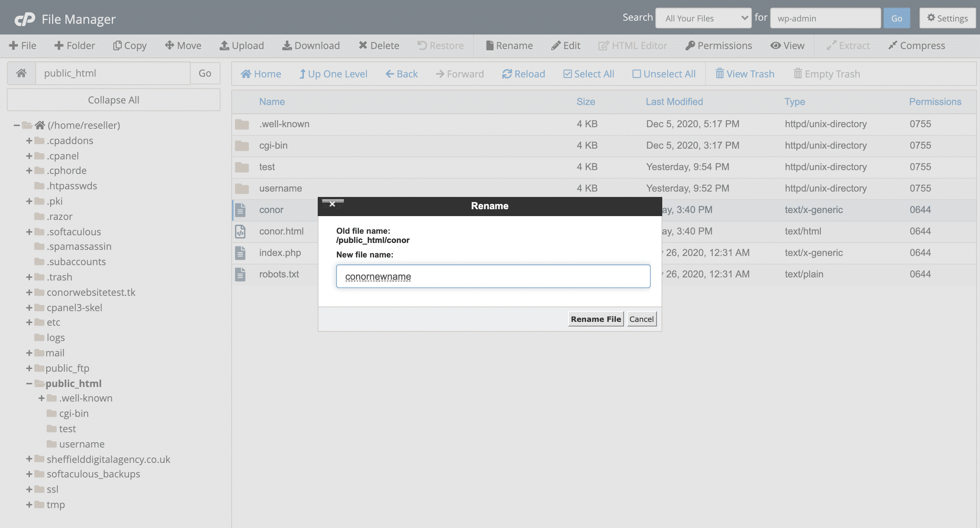Click the new file name input field
This screenshot has height=528, width=980.
tap(493, 276)
